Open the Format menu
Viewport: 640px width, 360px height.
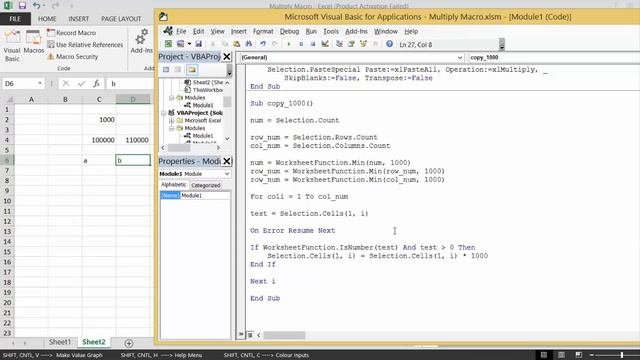tap(263, 31)
